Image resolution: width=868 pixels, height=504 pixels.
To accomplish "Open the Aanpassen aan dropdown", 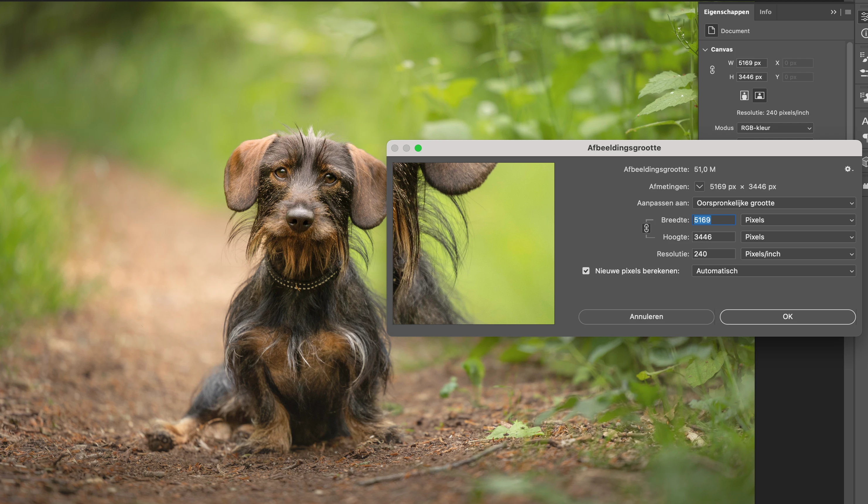I will click(x=774, y=203).
